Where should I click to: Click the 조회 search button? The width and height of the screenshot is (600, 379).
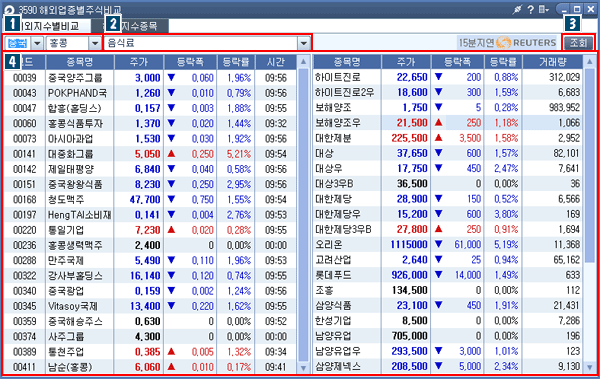[x=578, y=42]
